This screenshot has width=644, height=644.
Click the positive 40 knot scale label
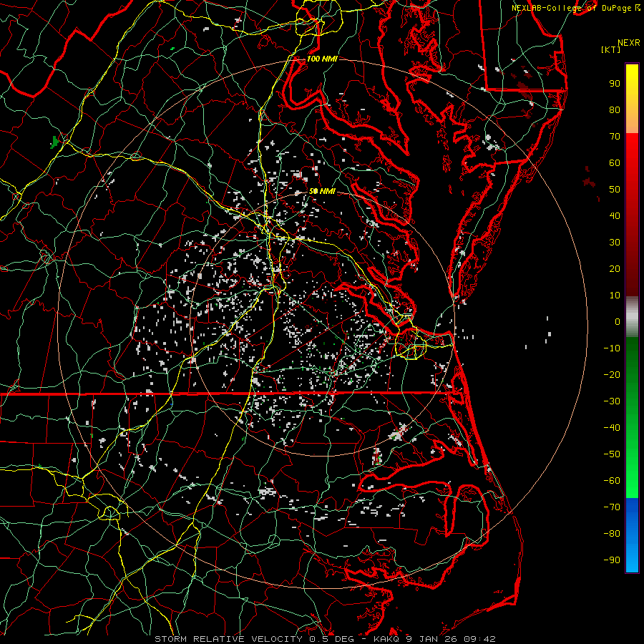(x=615, y=215)
